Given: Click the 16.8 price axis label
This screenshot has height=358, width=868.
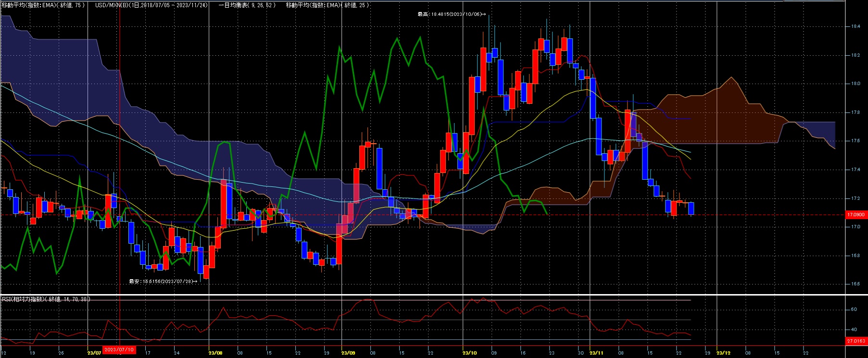Looking at the screenshot, I should pos(855,255).
